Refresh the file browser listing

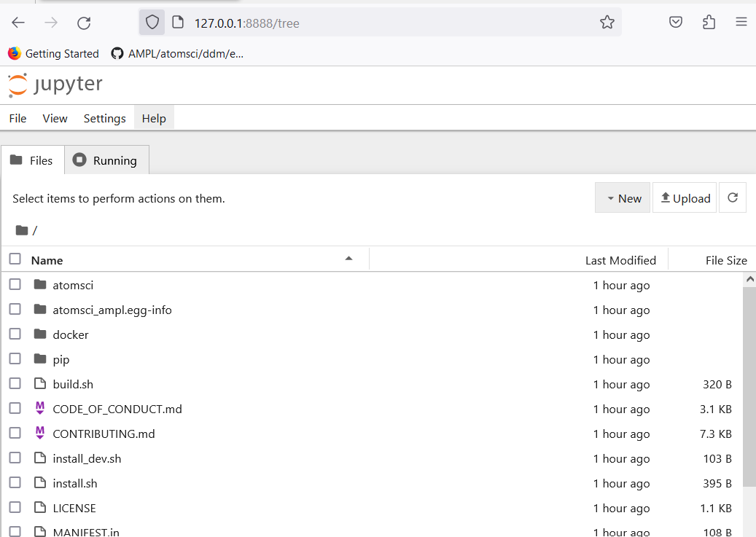[x=733, y=197]
